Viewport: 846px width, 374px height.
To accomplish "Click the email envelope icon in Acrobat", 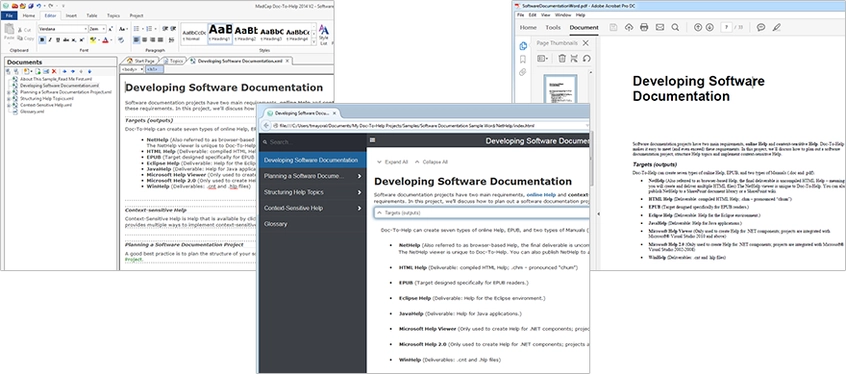I will click(659, 27).
